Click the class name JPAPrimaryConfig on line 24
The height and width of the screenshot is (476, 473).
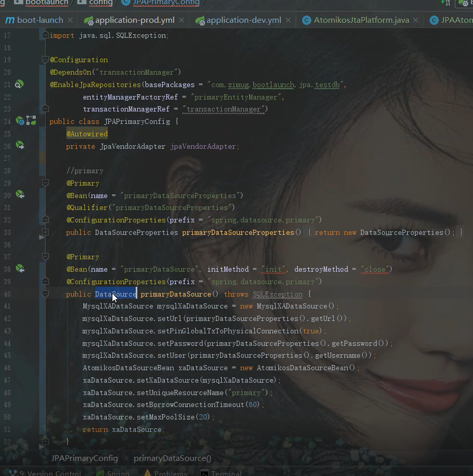[x=137, y=121]
